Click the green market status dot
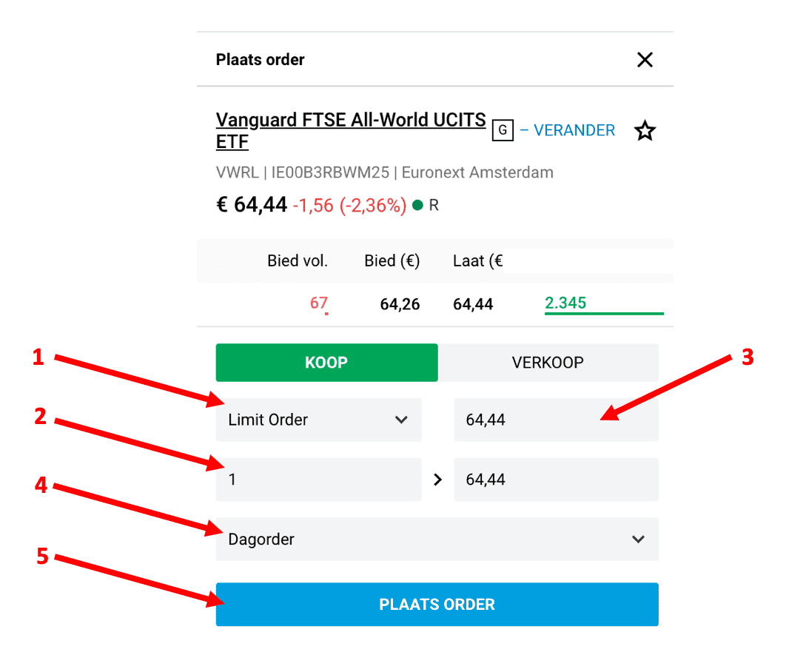The height and width of the screenshot is (672, 789). 417,206
